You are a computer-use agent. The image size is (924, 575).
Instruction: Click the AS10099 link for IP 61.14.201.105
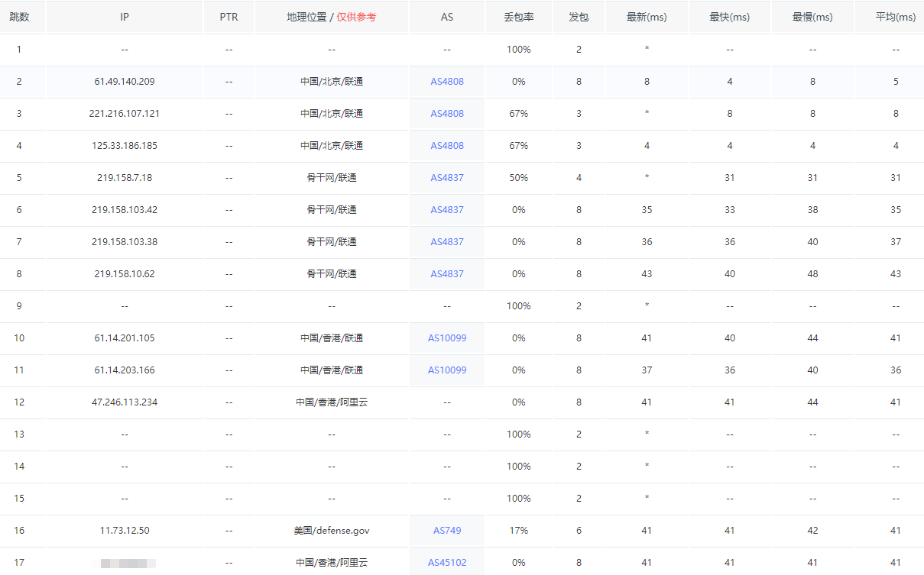tap(447, 338)
